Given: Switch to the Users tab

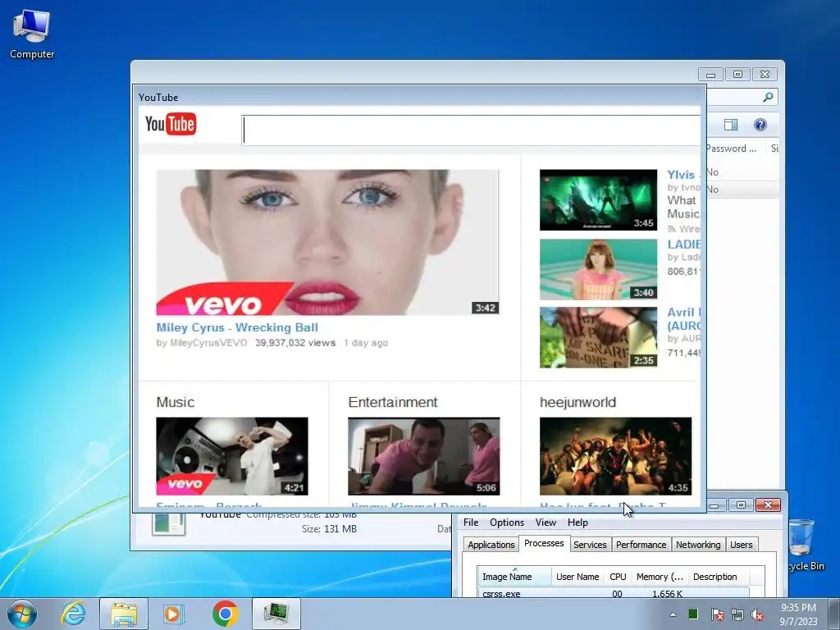Looking at the screenshot, I should coord(742,545).
